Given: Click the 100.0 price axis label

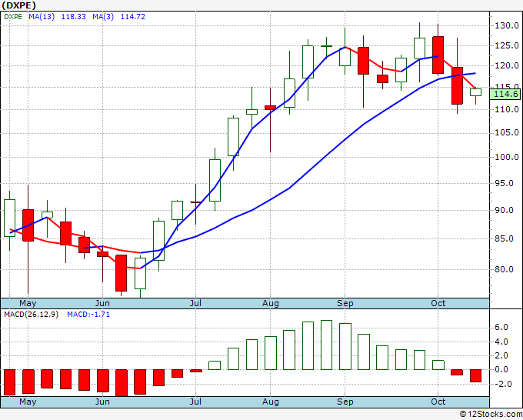Looking at the screenshot, I should pos(507,157).
